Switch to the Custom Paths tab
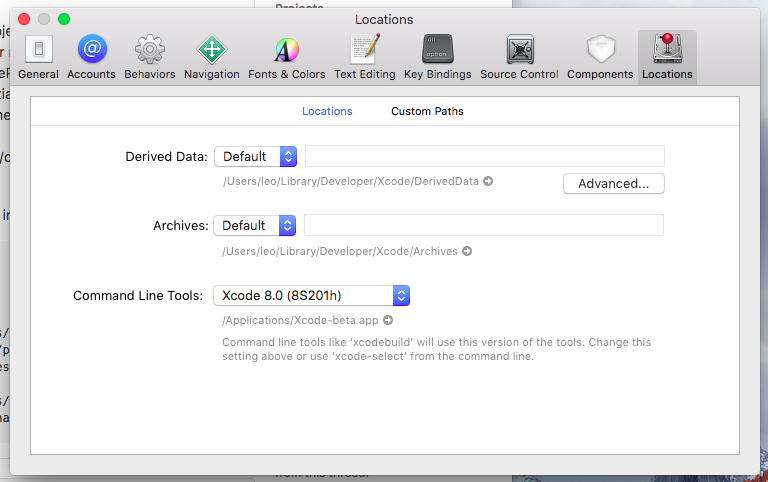 point(427,111)
